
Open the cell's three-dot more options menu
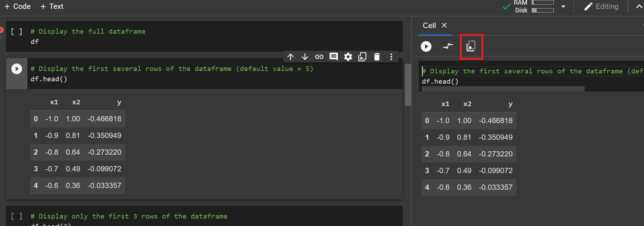tap(391, 57)
